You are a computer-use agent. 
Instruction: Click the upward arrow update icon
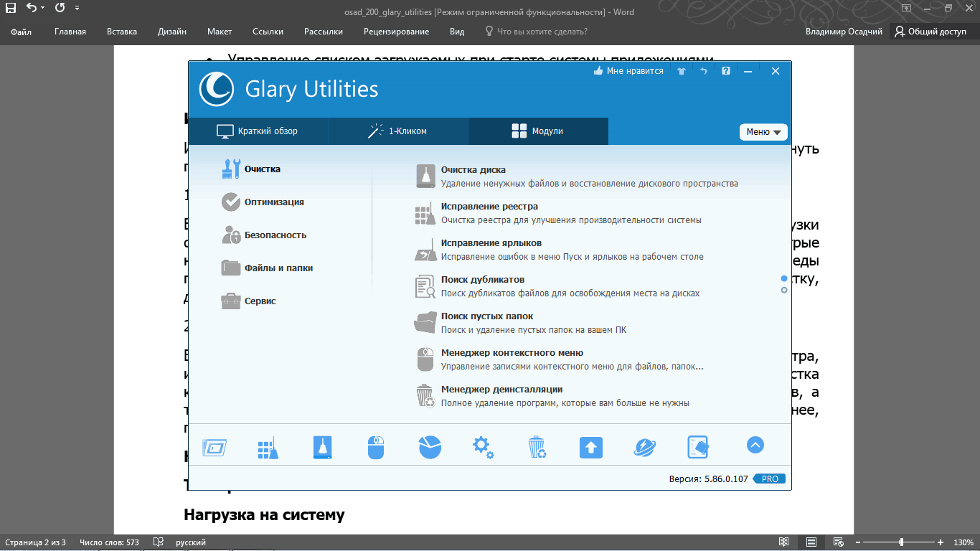(591, 448)
